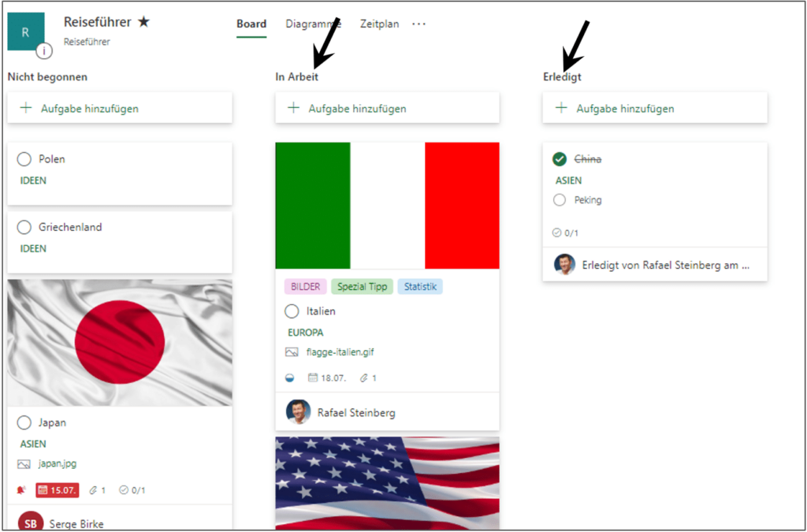The image size is (807, 532).
Task: Click the IDEEN bucket on the Griechenland card
Action: coord(33,248)
